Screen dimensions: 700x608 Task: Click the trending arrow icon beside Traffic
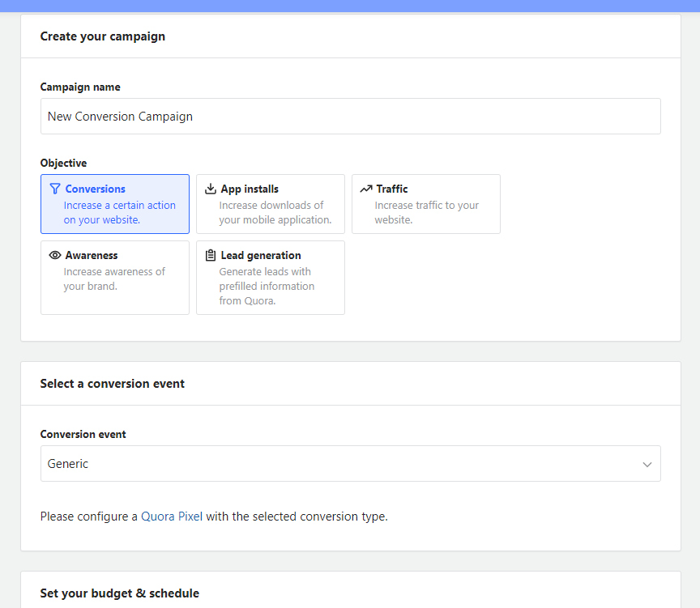[366, 189]
